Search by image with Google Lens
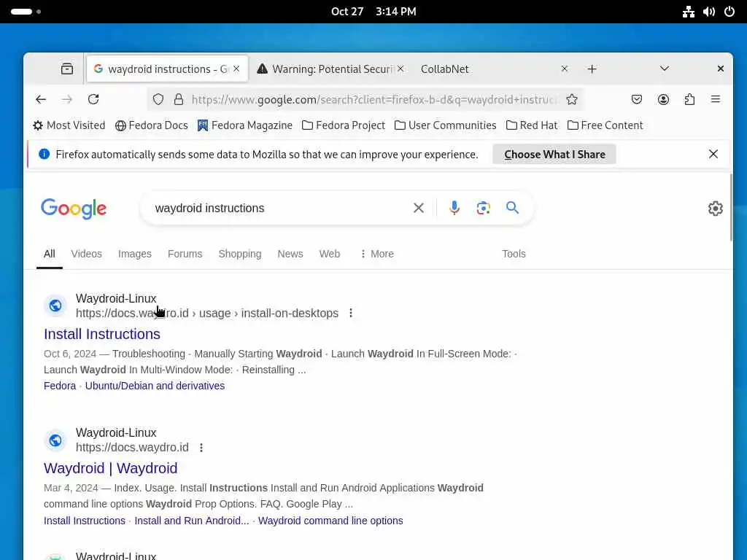Image resolution: width=747 pixels, height=560 pixels. [x=483, y=208]
